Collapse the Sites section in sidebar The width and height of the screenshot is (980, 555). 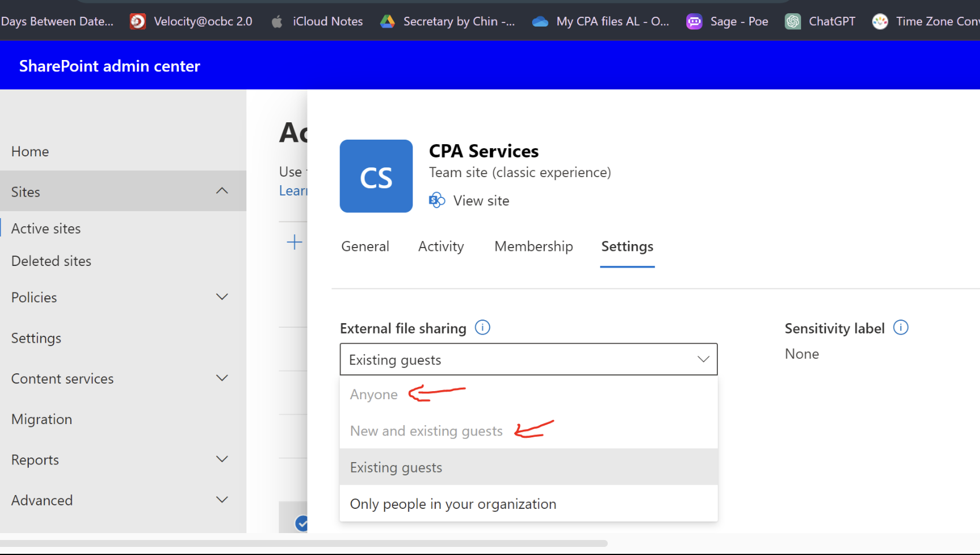tap(222, 190)
